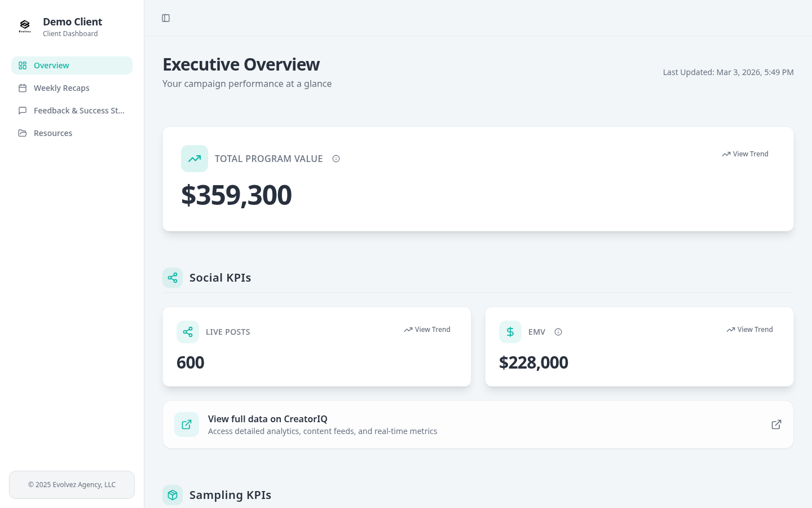Open View Trend on Total Program Value card

click(745, 154)
